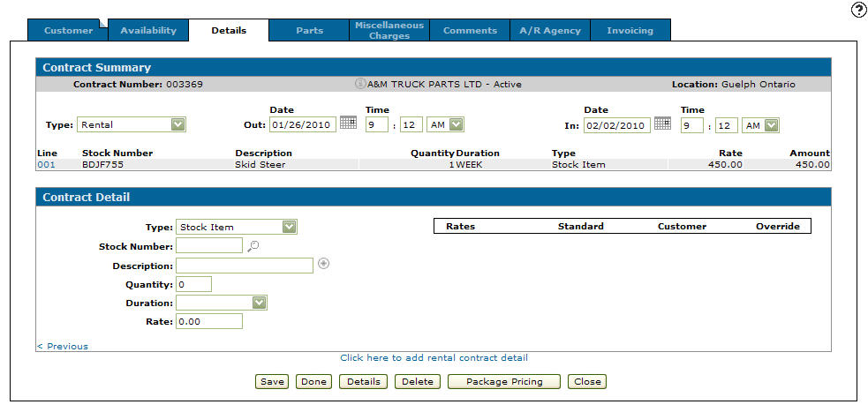
Task: Open the Invoicing tab
Action: coord(630,30)
